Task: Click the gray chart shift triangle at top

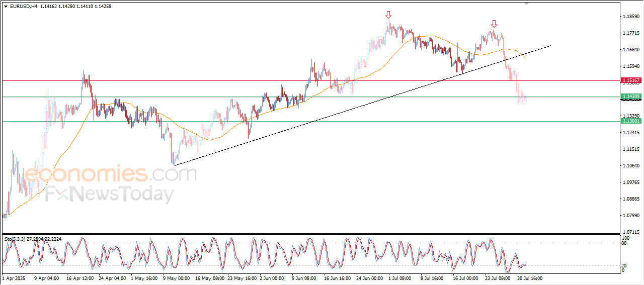Action: click(x=527, y=3)
